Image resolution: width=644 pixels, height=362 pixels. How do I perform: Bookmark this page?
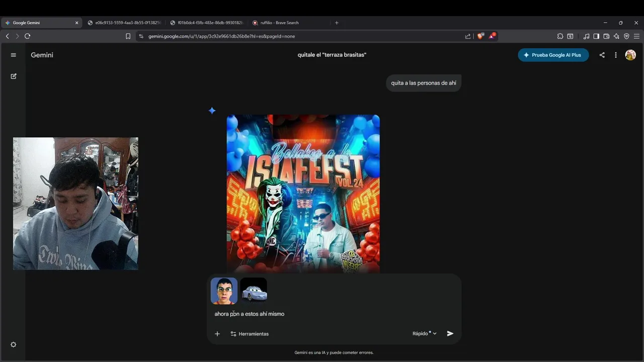tap(128, 36)
